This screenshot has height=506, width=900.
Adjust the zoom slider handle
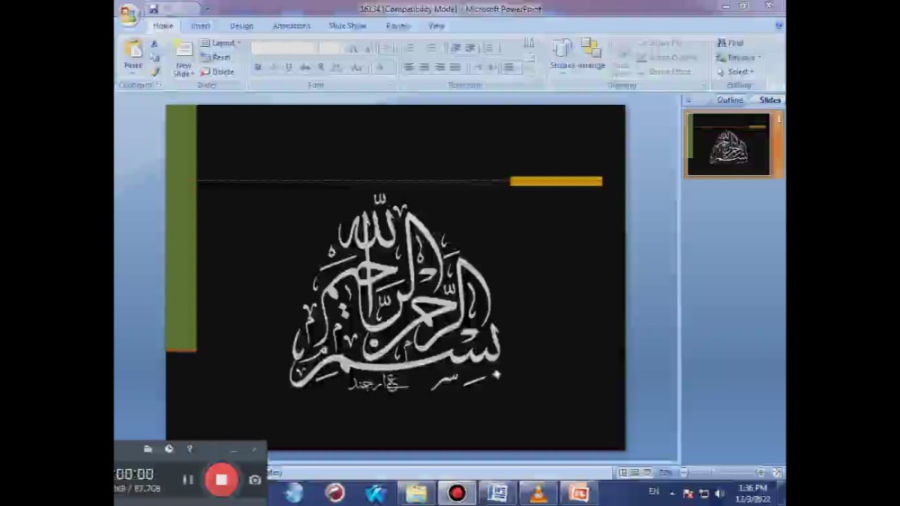pos(713,473)
